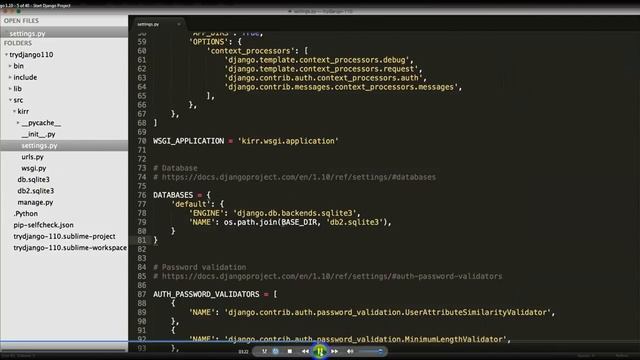Click the stop button in the player bar
The width and height of the screenshot is (640, 360).
coord(290,351)
